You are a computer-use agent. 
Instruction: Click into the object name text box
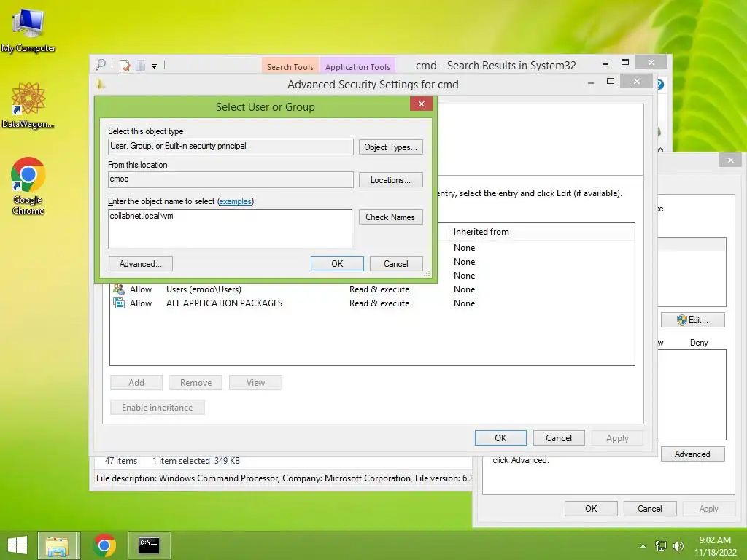(231, 228)
